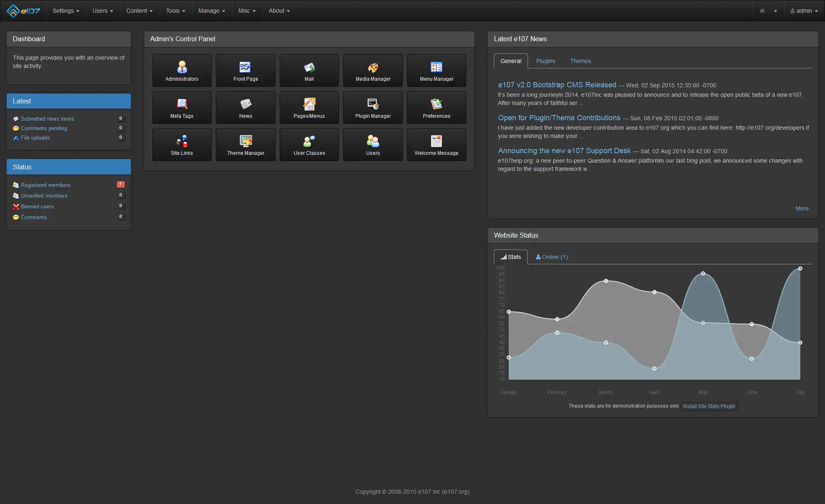
Task: Open the Preferences icon tile
Action: tap(436, 107)
